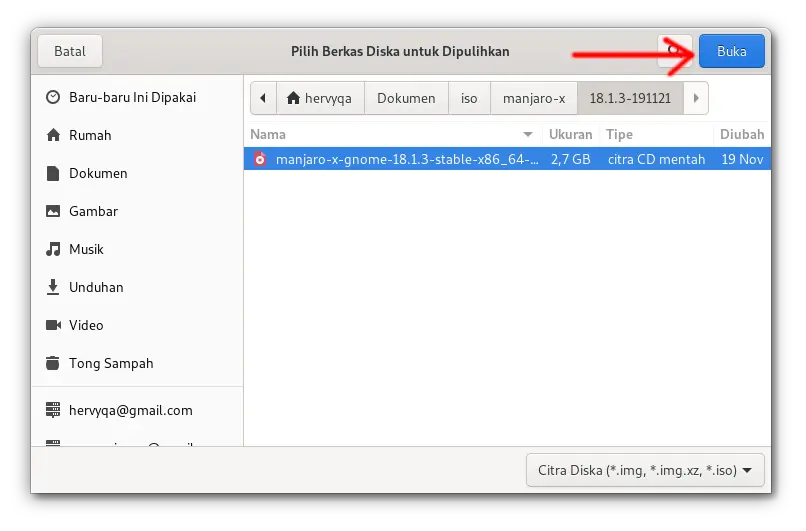Click path bar left scroll arrow
The width and height of the screenshot is (806, 531).
pyautogui.click(x=263, y=98)
